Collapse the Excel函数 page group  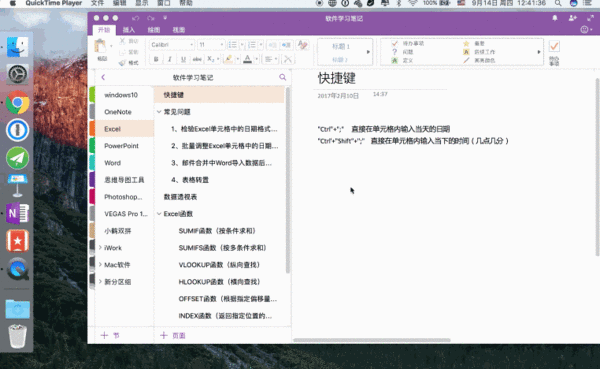159,214
